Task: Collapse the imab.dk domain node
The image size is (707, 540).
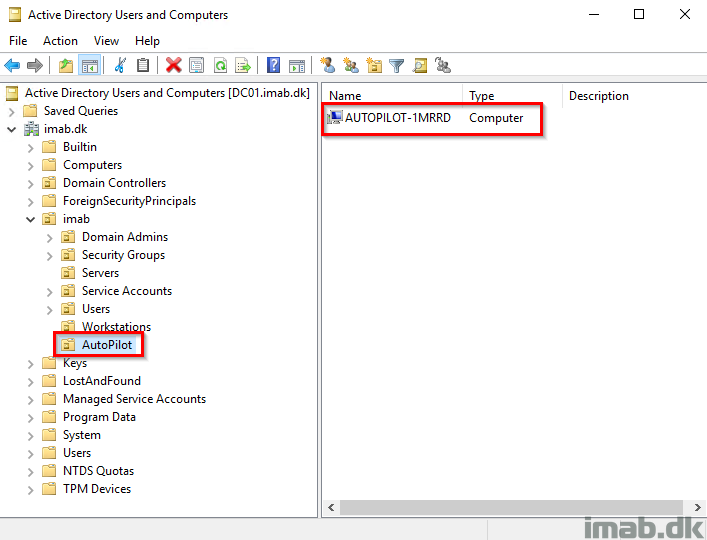Action: [x=12, y=129]
